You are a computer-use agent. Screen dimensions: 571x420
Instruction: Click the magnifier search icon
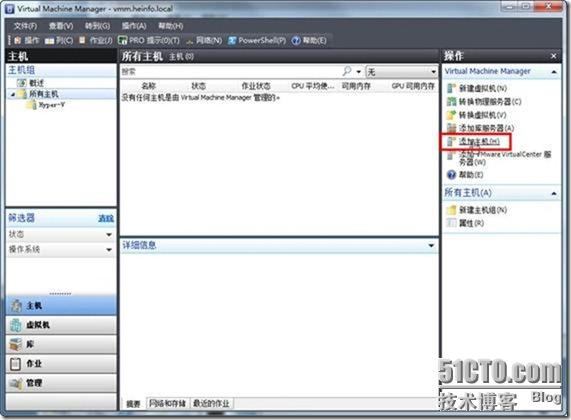tap(347, 71)
